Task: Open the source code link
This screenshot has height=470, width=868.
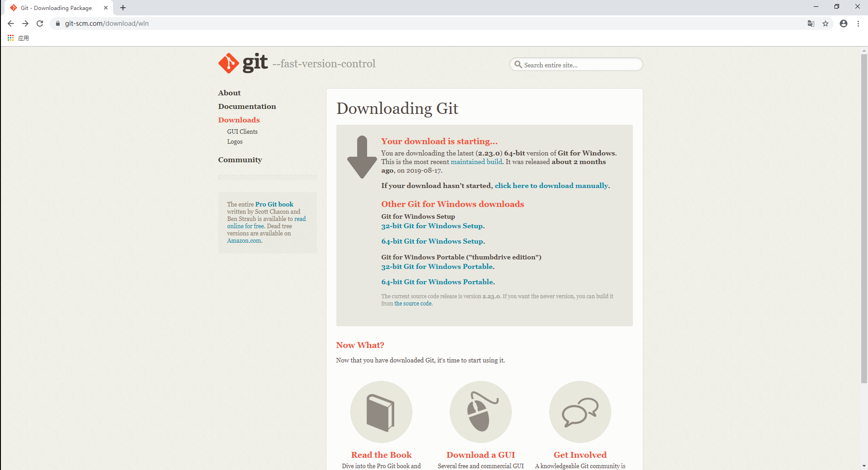Action: [x=413, y=304]
